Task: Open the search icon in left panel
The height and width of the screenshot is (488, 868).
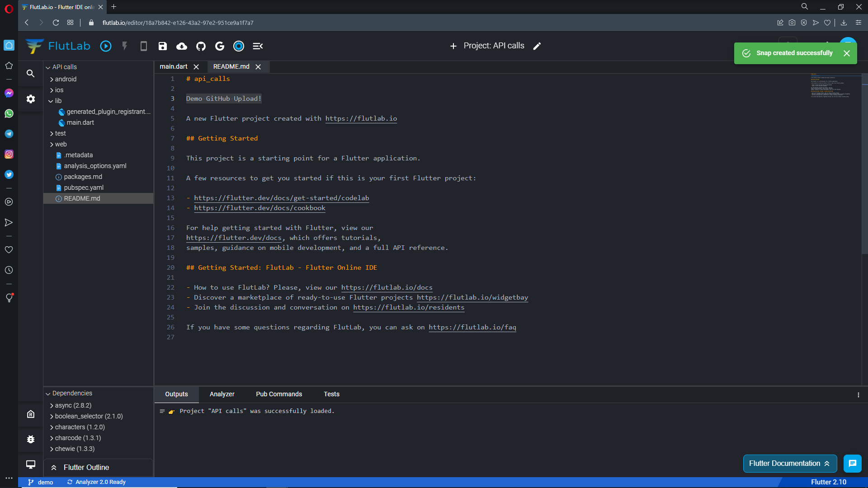Action: 31,73
